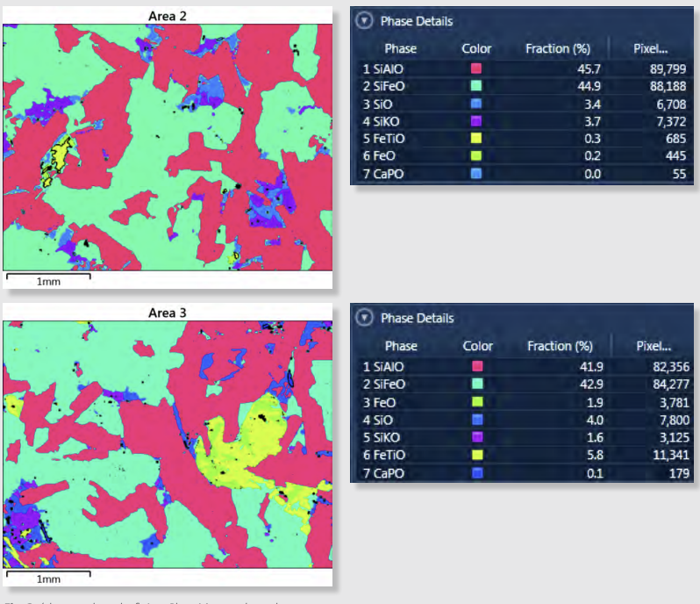Click the Pixel column header in bottom table

[x=654, y=346]
